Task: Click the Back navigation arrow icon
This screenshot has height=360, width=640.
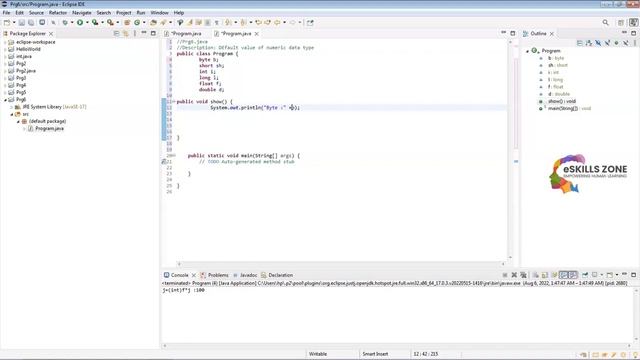Action: 278,23
